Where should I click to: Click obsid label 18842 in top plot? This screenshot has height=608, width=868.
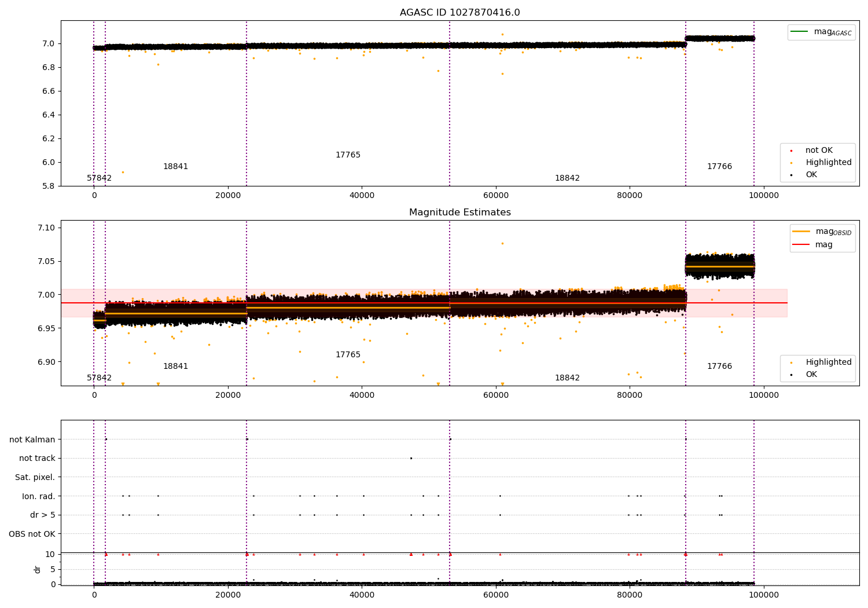click(x=567, y=178)
